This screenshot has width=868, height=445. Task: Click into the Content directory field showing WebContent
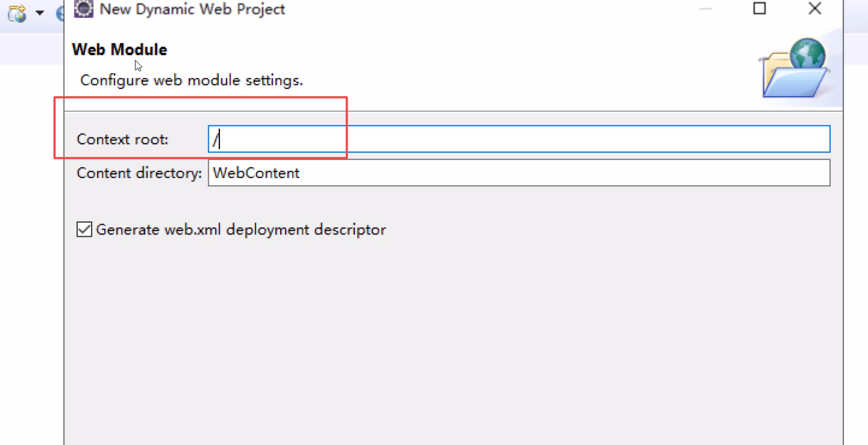[x=518, y=173]
